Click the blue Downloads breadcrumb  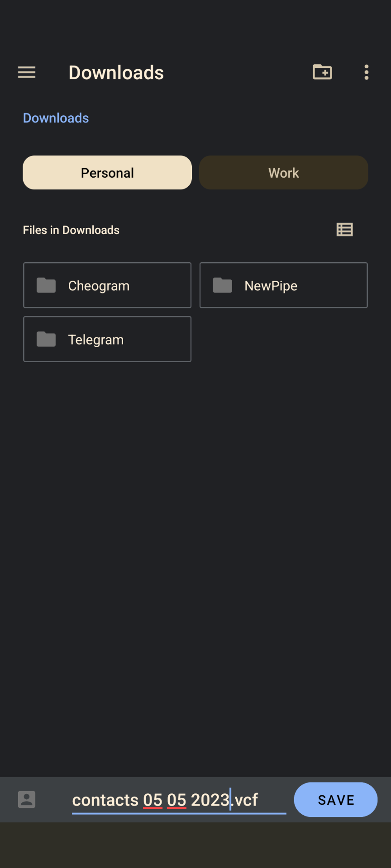56,118
